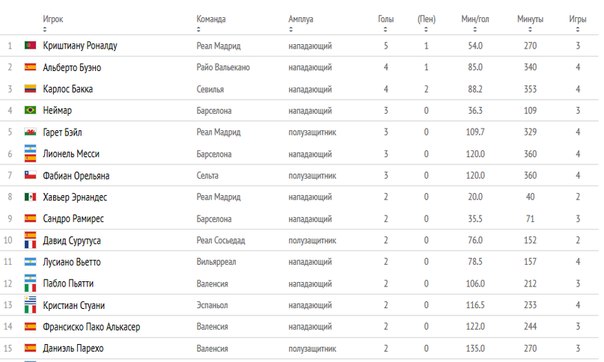Open team Райо Вальекано link
The height and width of the screenshot is (362, 604).
pyautogui.click(x=223, y=67)
